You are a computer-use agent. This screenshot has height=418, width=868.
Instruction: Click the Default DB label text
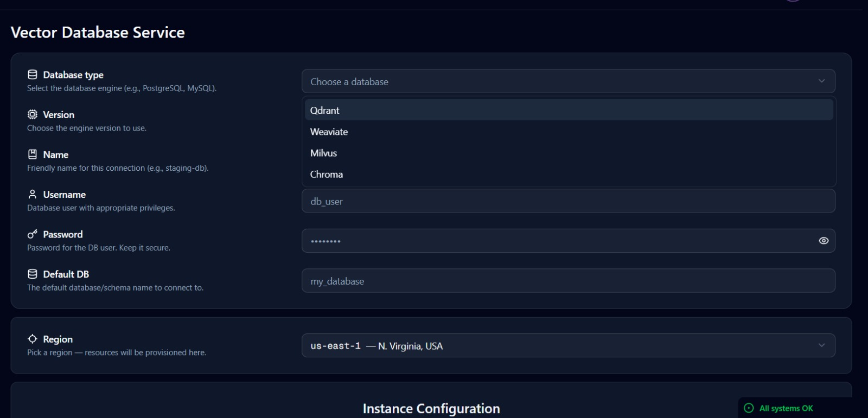point(66,274)
